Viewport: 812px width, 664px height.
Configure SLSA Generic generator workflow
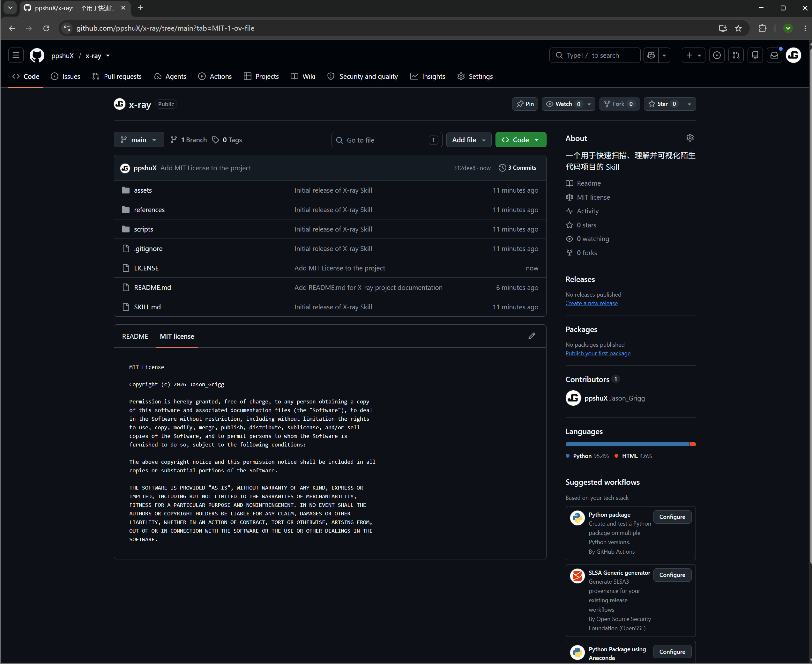coord(672,575)
